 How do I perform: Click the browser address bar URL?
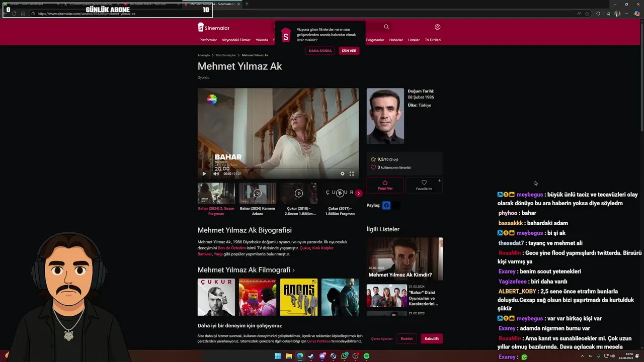click(86, 14)
